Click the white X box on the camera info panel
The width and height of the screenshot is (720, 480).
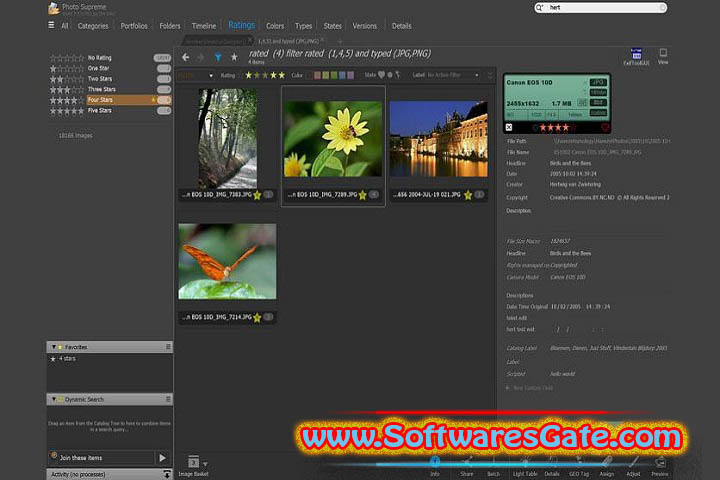509,127
